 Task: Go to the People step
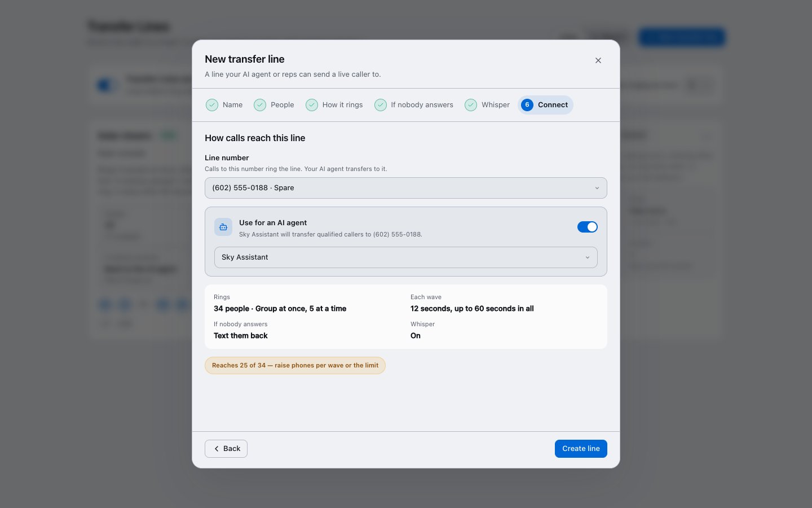pyautogui.click(x=274, y=105)
